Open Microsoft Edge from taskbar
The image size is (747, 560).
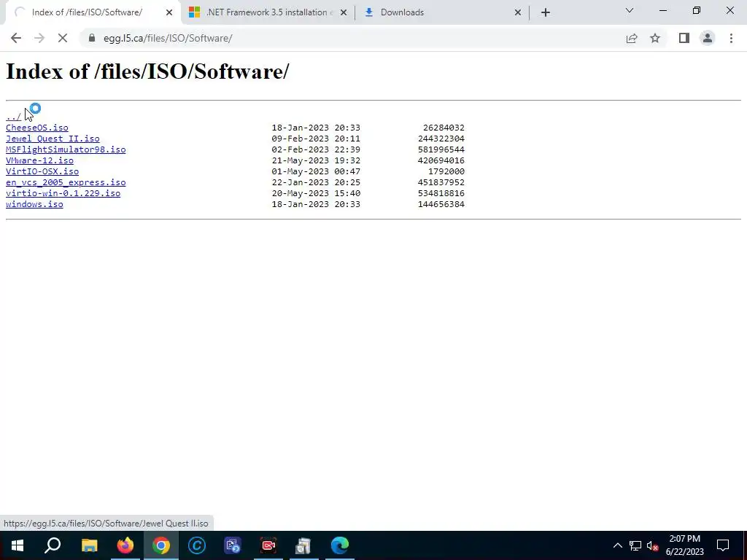coord(340,545)
